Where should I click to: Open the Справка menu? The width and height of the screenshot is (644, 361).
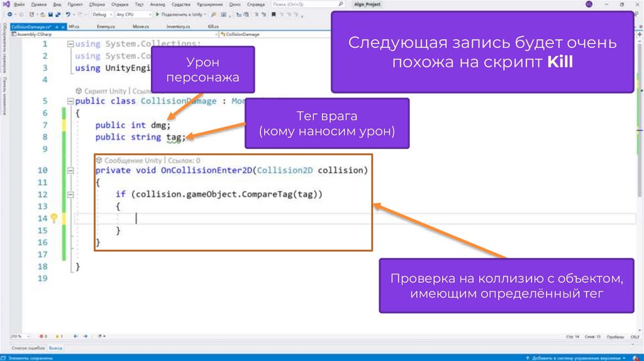pyautogui.click(x=256, y=4)
